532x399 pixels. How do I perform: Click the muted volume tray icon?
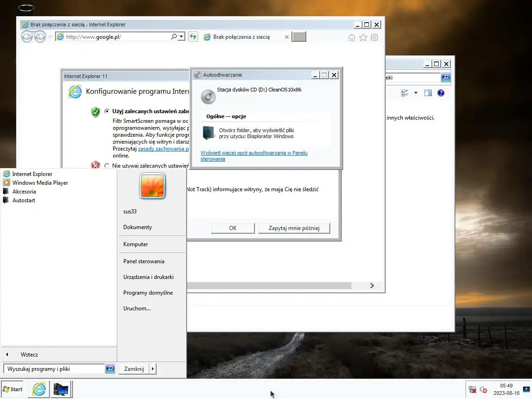click(484, 389)
